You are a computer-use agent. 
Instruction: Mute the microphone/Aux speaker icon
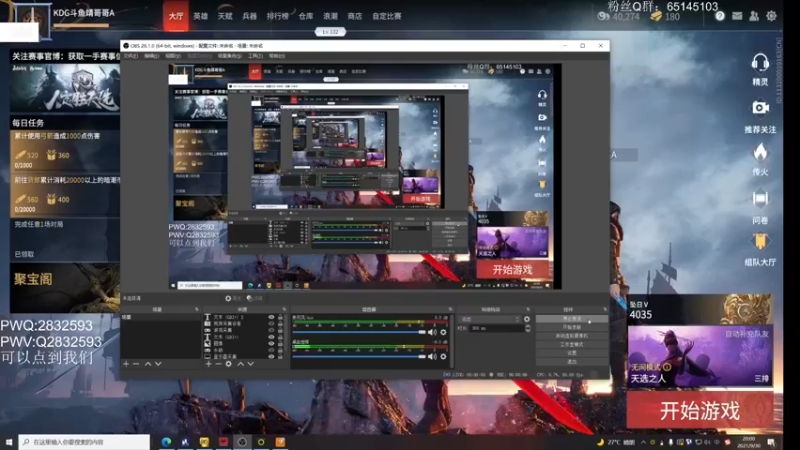pyautogui.click(x=432, y=332)
